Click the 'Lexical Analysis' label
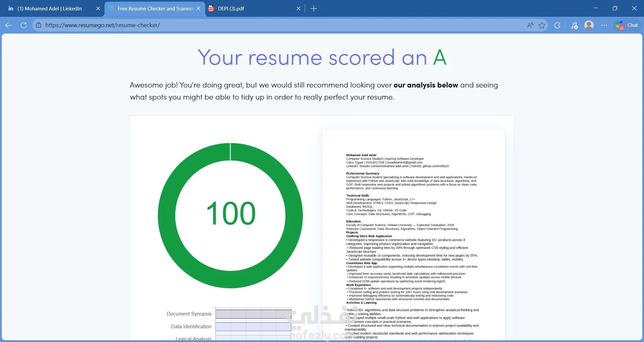644x342 pixels. click(194, 339)
